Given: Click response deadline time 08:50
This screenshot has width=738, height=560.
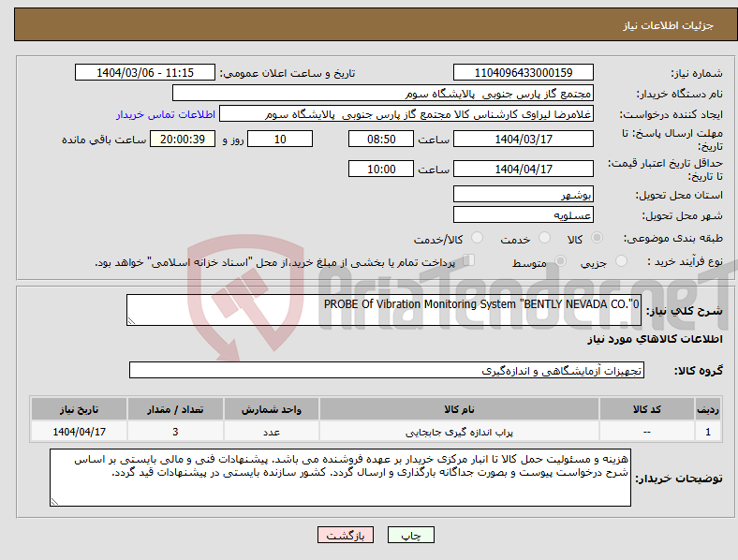Looking at the screenshot, I should pos(381,139).
